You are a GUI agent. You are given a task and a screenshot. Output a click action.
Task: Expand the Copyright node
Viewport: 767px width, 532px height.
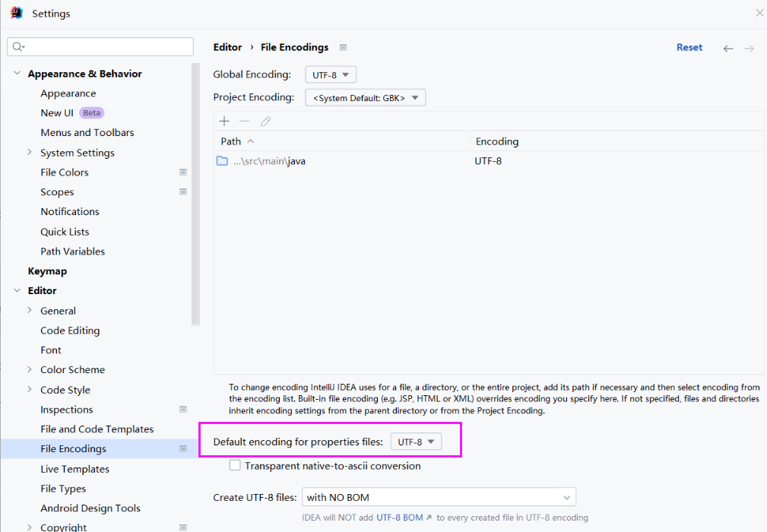(30, 527)
